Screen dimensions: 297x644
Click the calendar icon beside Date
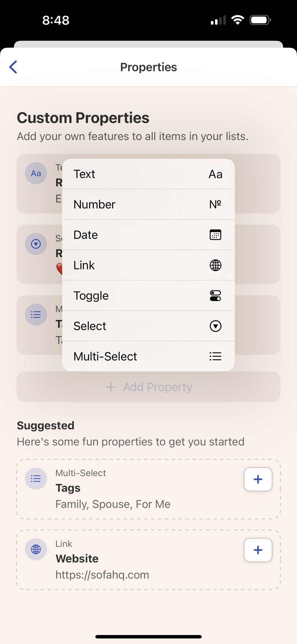tap(215, 235)
